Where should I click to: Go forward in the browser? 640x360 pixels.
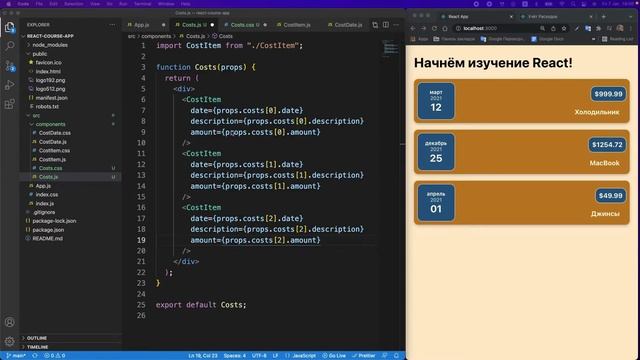423,28
